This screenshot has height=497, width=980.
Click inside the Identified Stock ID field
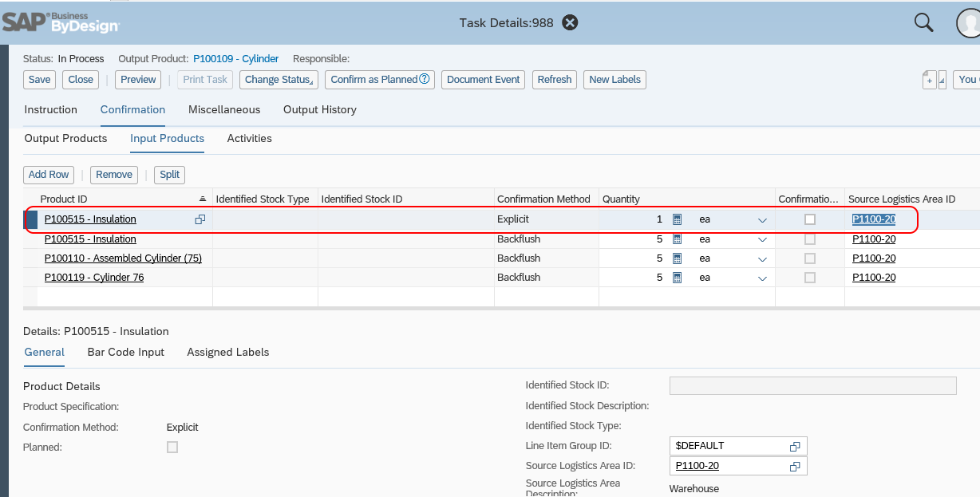click(x=812, y=385)
